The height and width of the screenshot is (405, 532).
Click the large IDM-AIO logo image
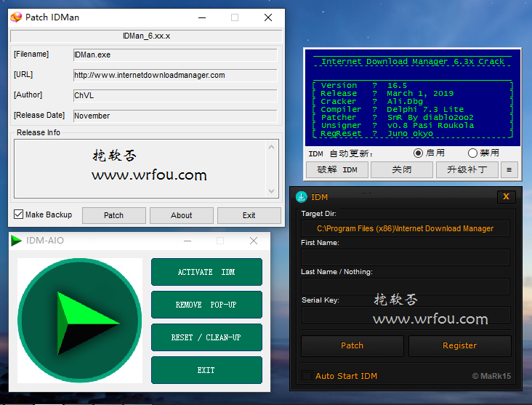coord(80,321)
